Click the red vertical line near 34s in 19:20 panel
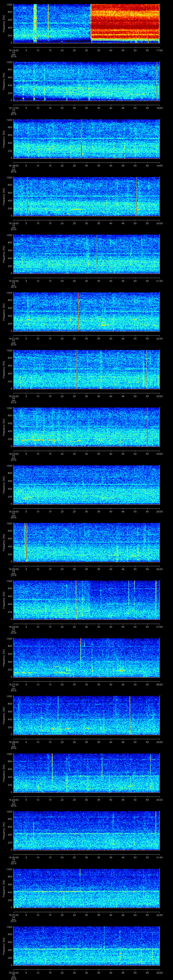Image resolution: width=173 pixels, height=980 pixels. [x=97, y=254]
